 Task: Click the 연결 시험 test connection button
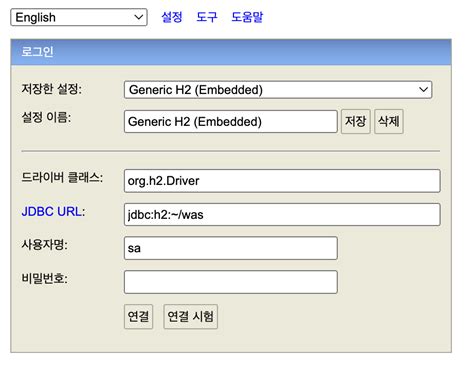[190, 316]
